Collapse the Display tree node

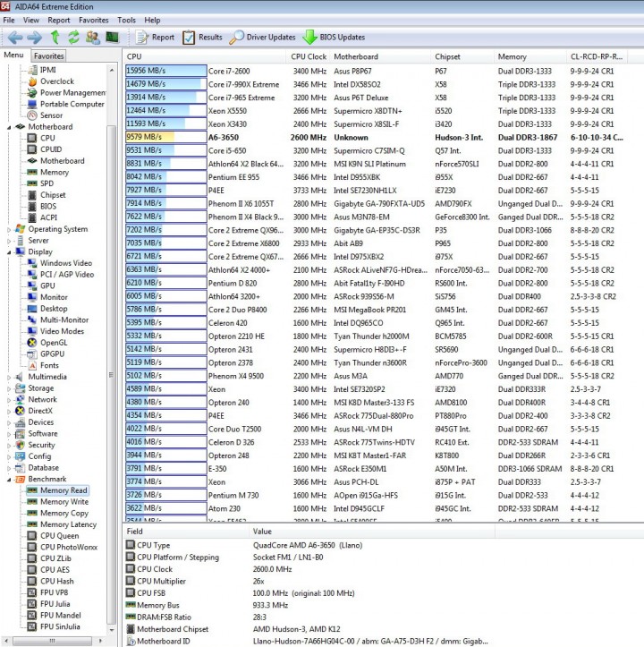point(9,252)
